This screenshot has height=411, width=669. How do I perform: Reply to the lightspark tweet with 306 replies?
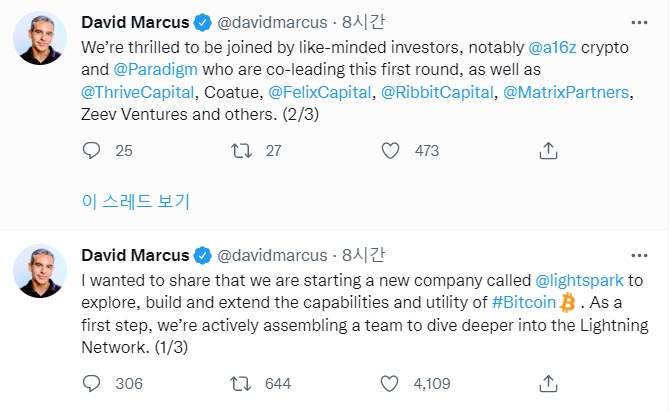tap(92, 383)
